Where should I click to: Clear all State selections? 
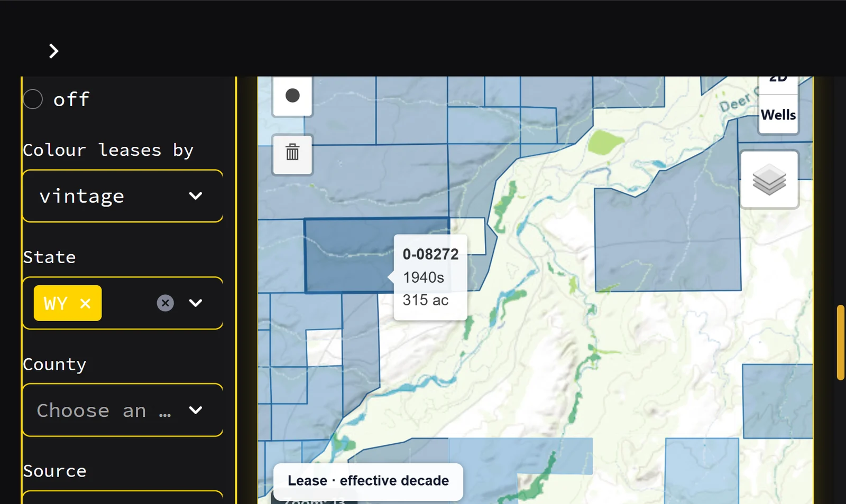pos(165,303)
